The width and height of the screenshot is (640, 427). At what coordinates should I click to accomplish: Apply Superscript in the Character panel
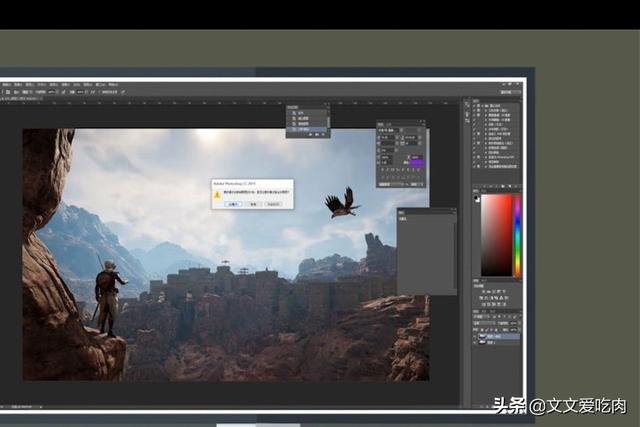(403, 170)
